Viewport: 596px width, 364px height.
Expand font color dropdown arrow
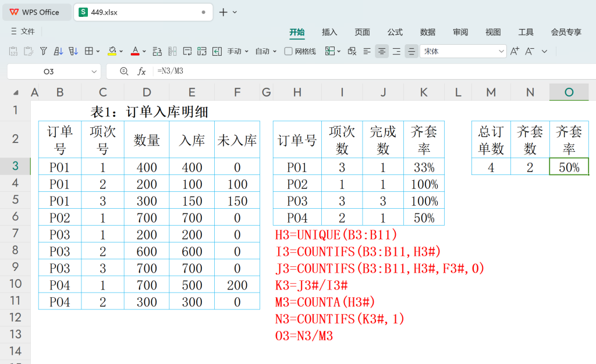[x=144, y=51]
